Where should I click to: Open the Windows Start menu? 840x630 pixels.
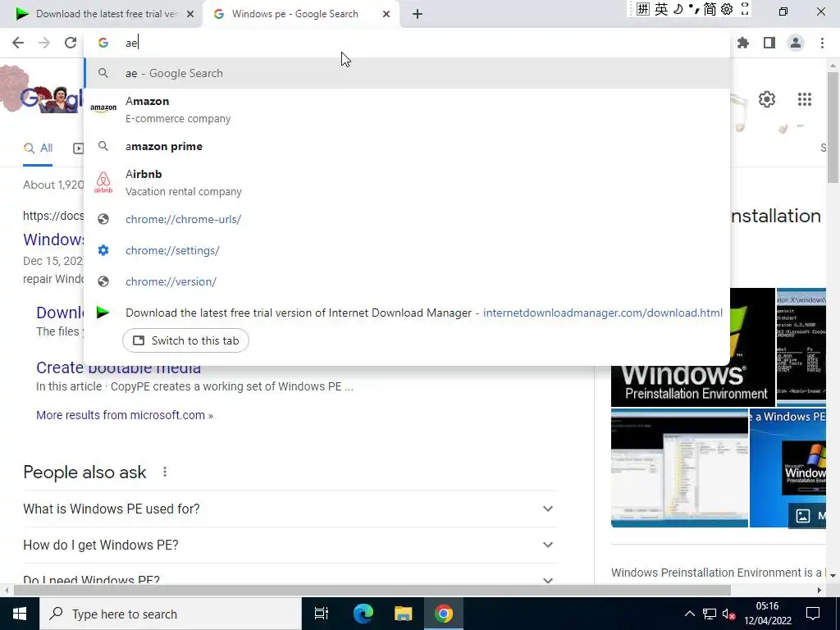pyautogui.click(x=20, y=614)
